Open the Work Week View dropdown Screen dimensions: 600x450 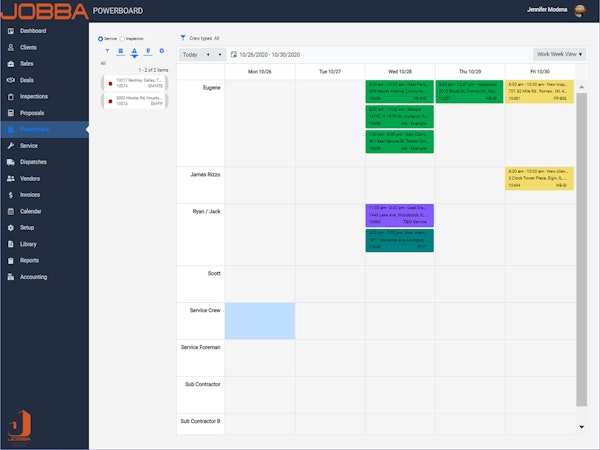(559, 55)
